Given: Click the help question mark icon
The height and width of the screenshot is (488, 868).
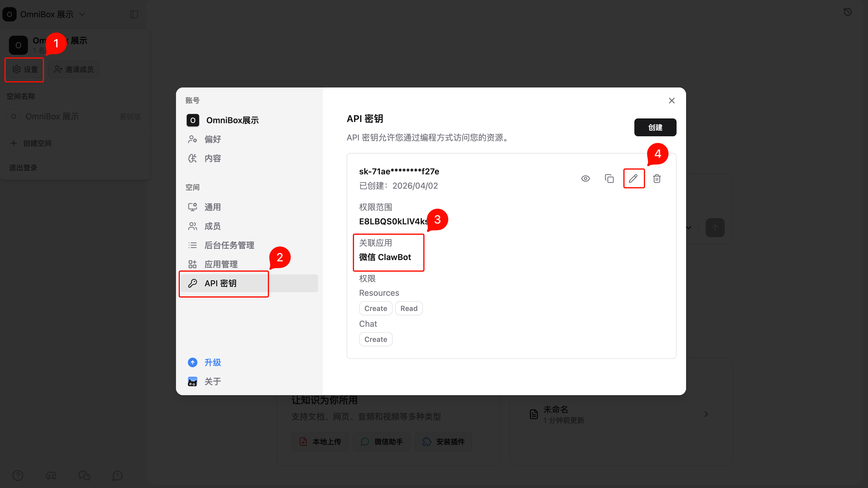Looking at the screenshot, I should pos(18,476).
